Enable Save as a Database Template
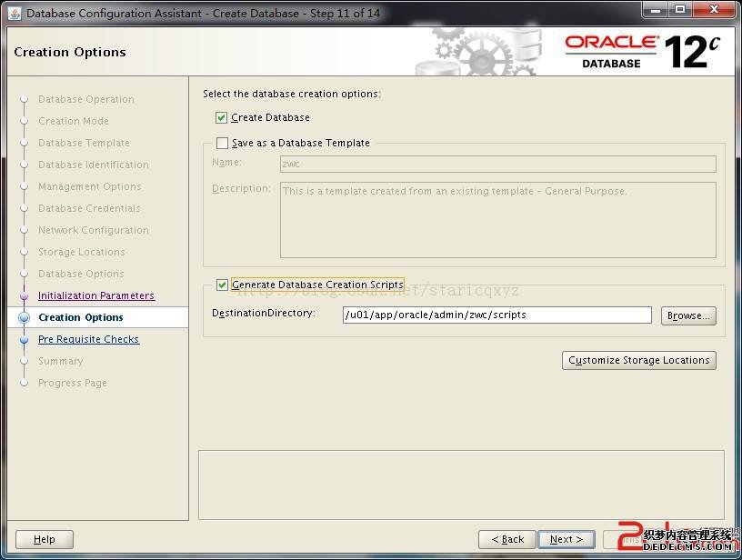Viewport: 742px width, 560px height. (222, 143)
